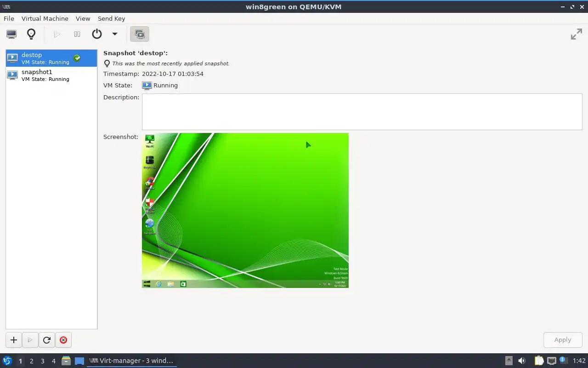The width and height of the screenshot is (588, 368).
Task: Pause the virtual machine
Action: (x=77, y=34)
